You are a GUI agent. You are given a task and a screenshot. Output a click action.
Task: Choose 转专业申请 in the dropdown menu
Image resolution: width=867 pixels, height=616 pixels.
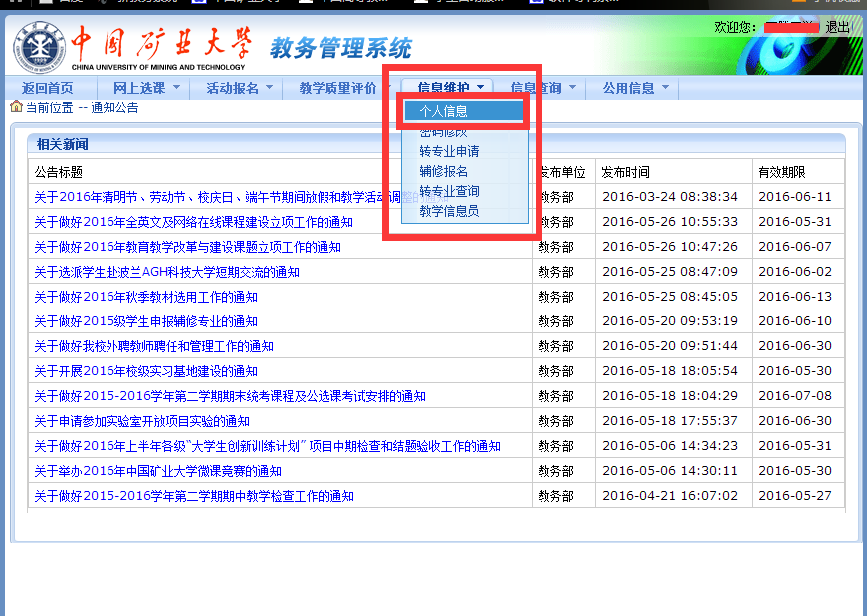449,151
